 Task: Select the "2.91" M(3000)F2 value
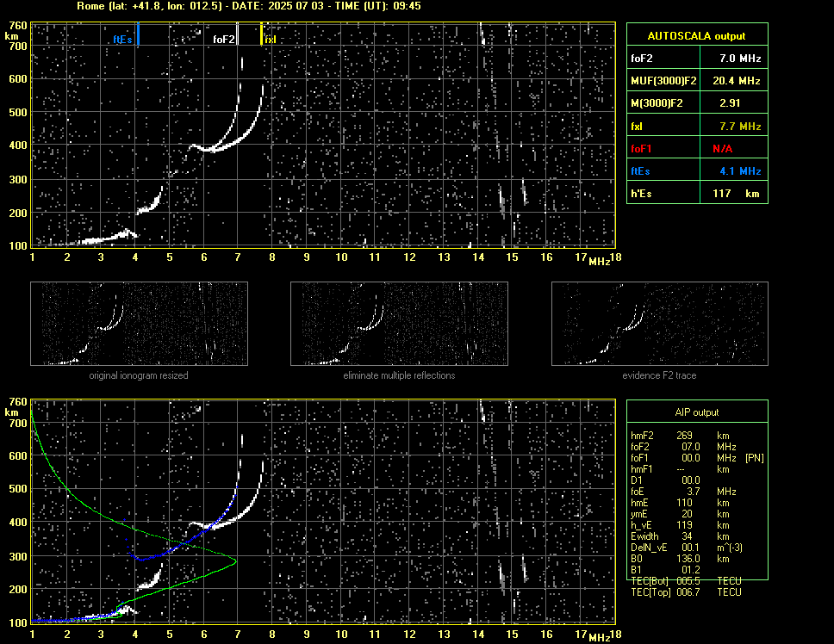(730, 103)
